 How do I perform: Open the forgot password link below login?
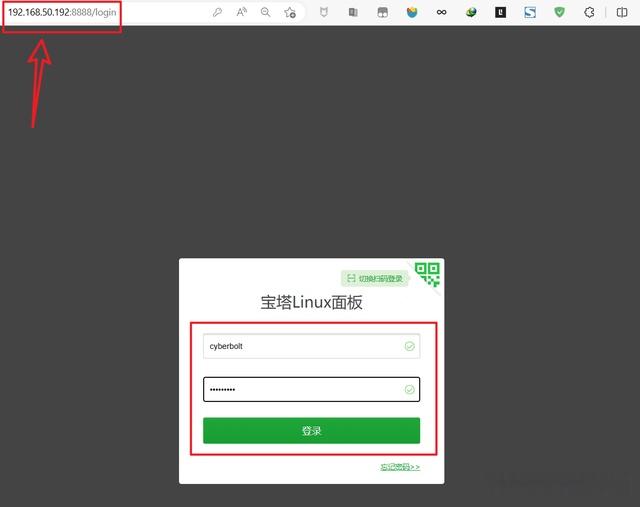coord(400,467)
